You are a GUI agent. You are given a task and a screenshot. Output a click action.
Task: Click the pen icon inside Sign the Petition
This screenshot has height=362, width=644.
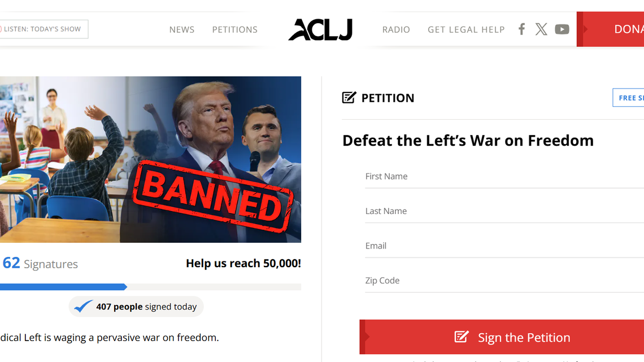[x=460, y=337]
